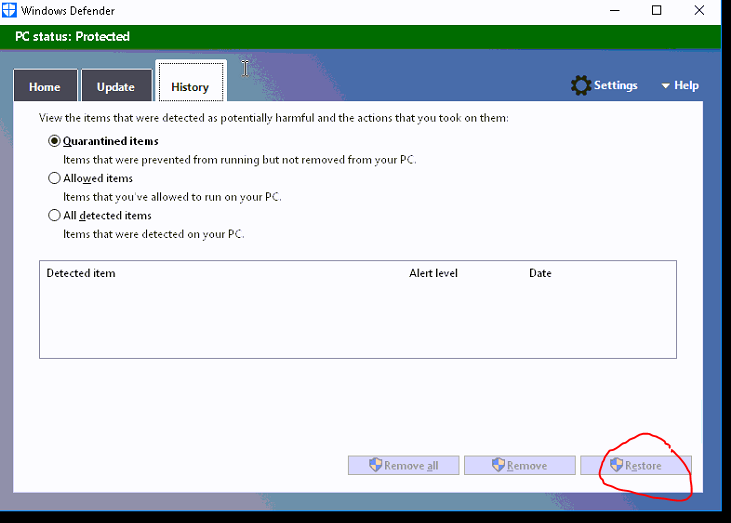Screen dimensions: 731x523
Task: Click the Remove all button label
Action: tap(411, 466)
